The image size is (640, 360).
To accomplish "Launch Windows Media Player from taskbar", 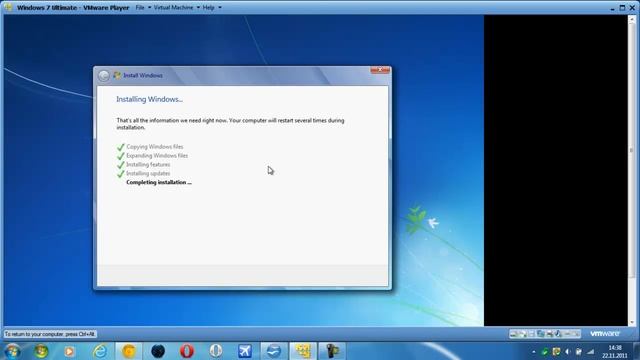I will click(69, 351).
